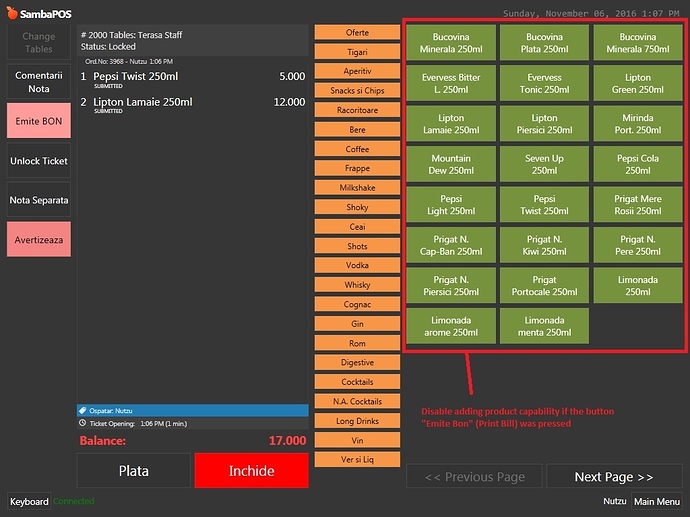The width and height of the screenshot is (690, 517).
Task: Add Prigat N. Kiwi 250ml
Action: 544,245
